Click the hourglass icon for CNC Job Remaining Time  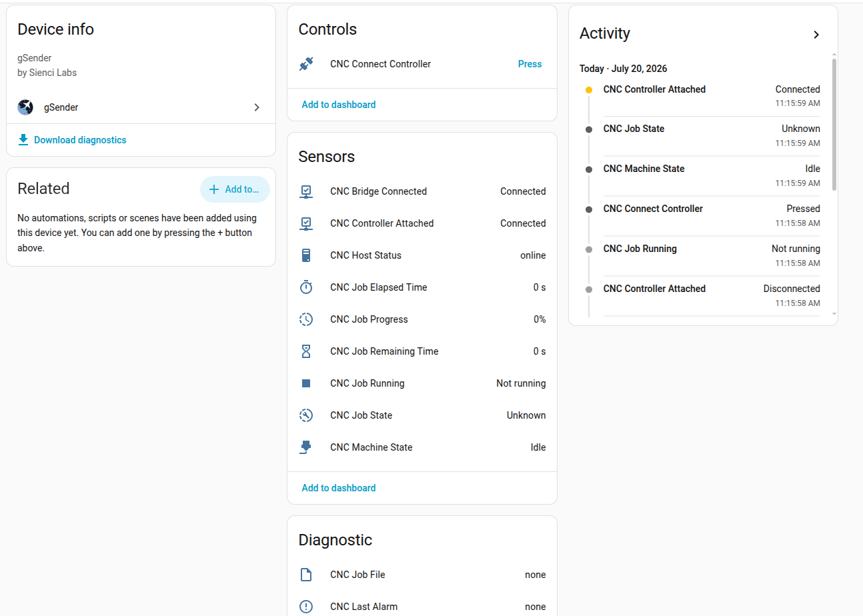[x=306, y=351]
